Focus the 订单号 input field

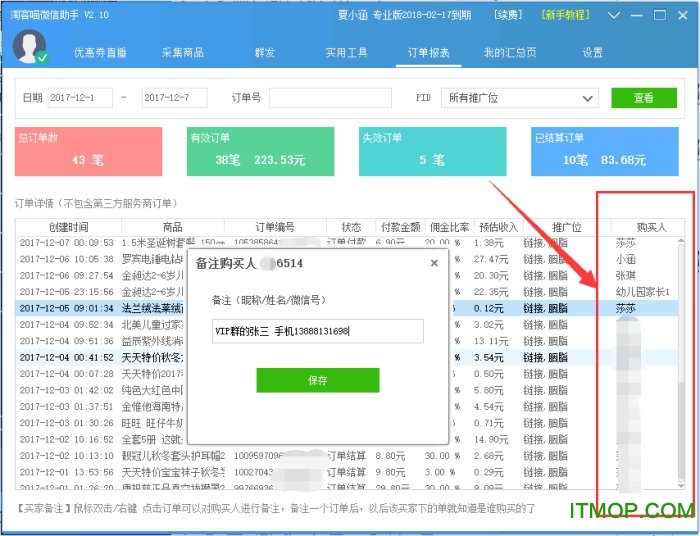(330, 98)
